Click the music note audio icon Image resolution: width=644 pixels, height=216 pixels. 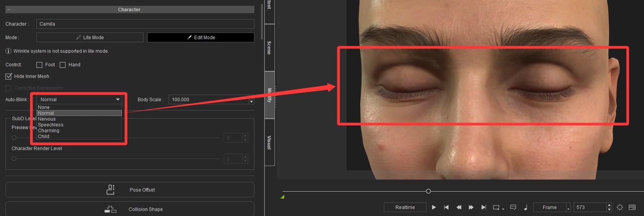[525, 207]
